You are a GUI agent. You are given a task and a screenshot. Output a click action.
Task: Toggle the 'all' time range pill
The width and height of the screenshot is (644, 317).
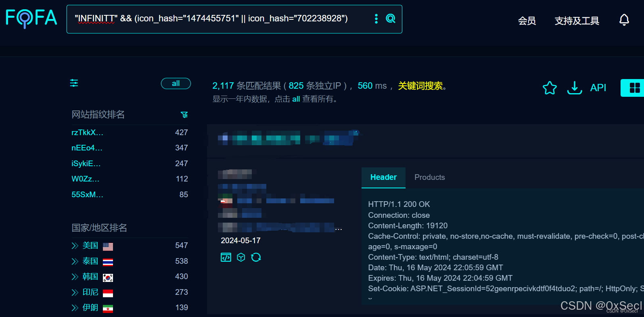(x=176, y=83)
